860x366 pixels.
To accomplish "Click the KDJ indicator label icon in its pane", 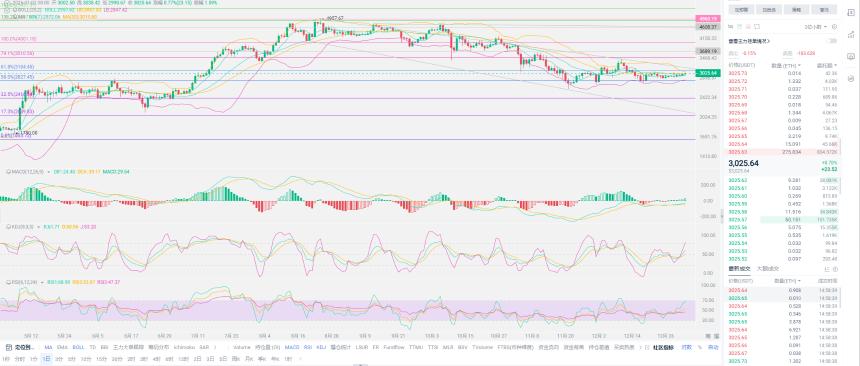I will 9,226.
